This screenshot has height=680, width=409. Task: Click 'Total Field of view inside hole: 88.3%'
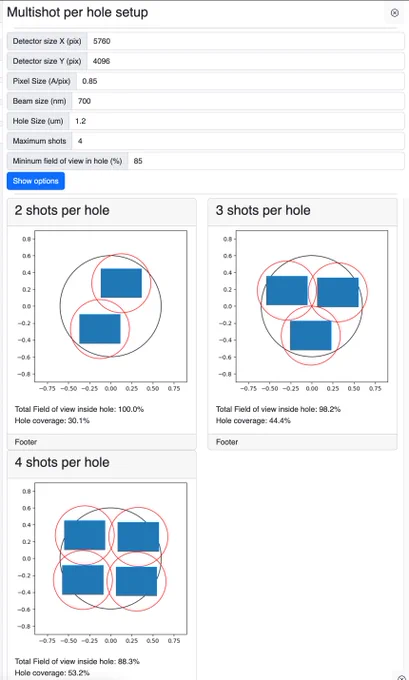pyautogui.click(x=77, y=661)
